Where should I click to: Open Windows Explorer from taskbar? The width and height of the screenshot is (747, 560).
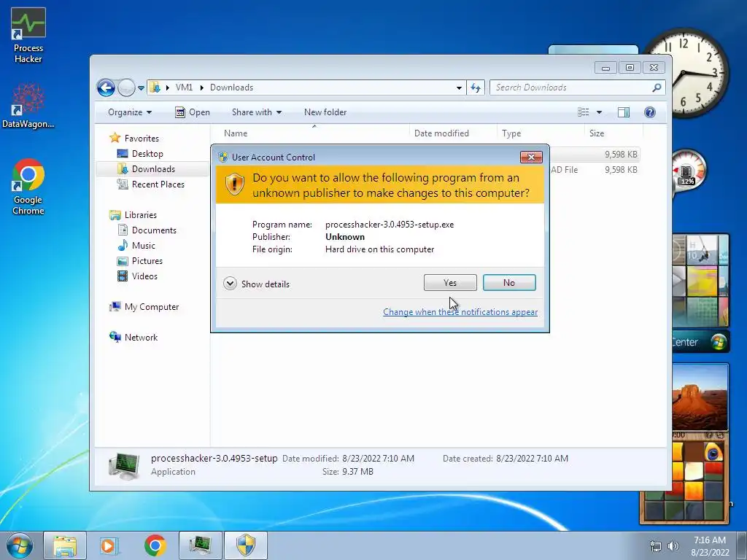coord(65,545)
